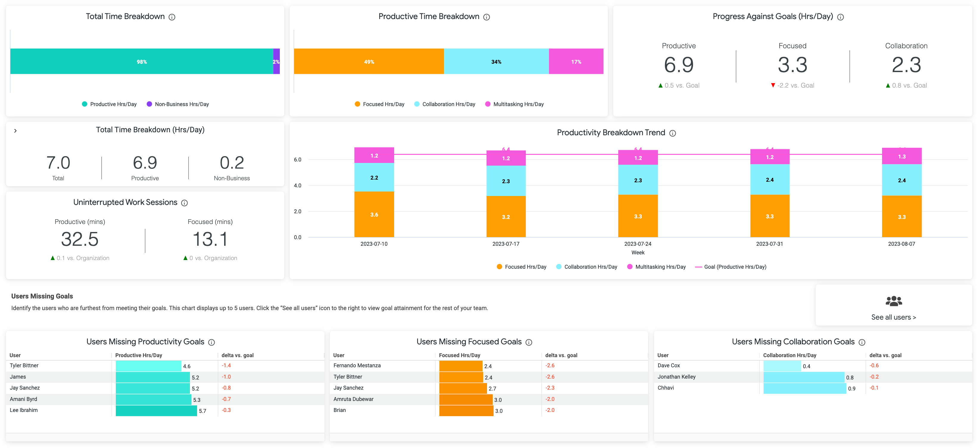Select Tyler Bittner in Productivity Goals table
The image size is (980, 448).
(24, 365)
